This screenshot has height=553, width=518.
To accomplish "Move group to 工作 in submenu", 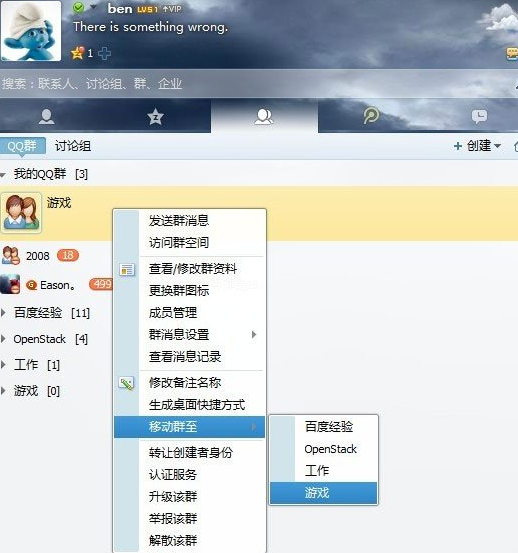I will (x=323, y=471).
